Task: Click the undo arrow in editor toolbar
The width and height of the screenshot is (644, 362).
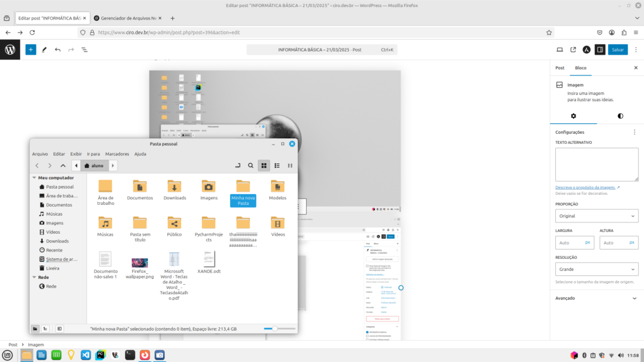Action: pos(58,49)
